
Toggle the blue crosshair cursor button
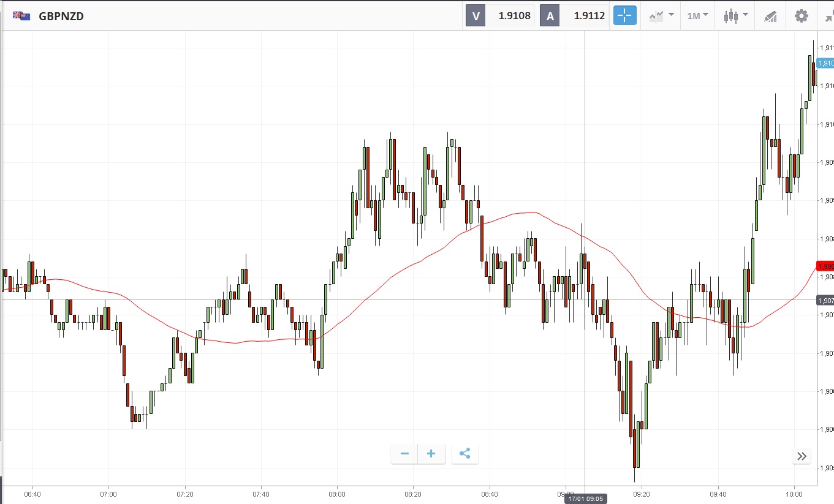[x=624, y=16]
